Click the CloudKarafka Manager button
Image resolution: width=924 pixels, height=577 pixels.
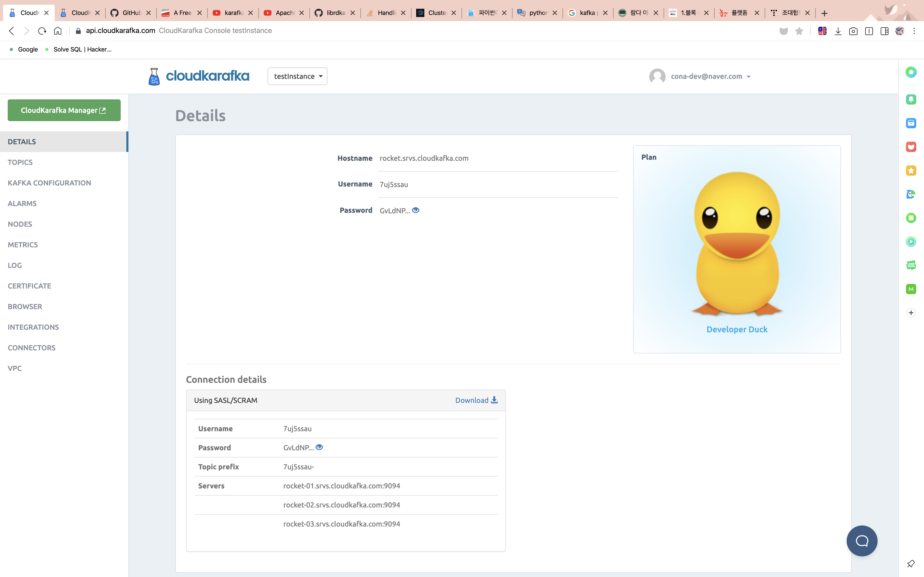(x=64, y=110)
